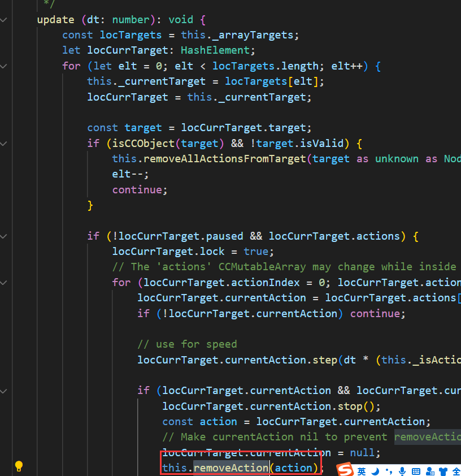Click 'const action' variable declaration
The image size is (461, 476).
pos(199,422)
